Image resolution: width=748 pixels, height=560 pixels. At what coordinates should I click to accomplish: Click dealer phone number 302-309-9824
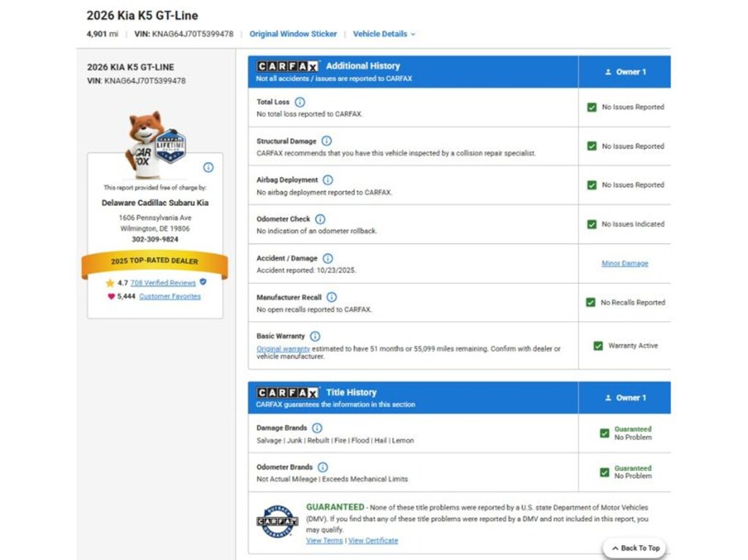tap(155, 239)
